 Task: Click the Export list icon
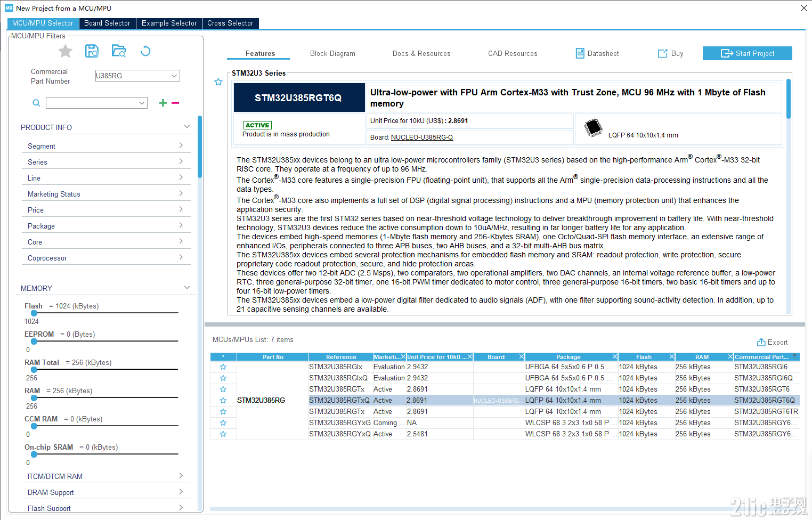coord(761,342)
